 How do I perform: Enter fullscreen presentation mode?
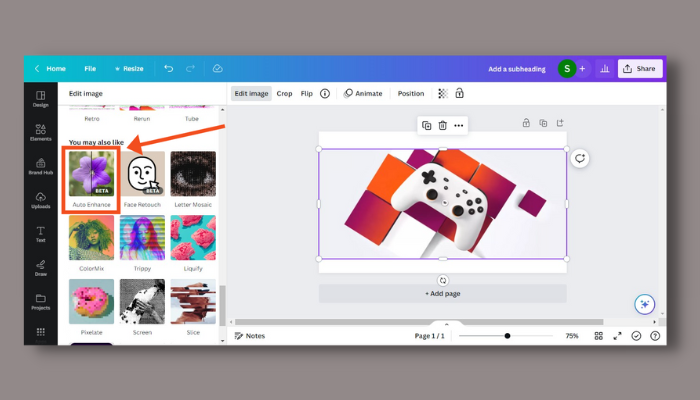pyautogui.click(x=617, y=336)
